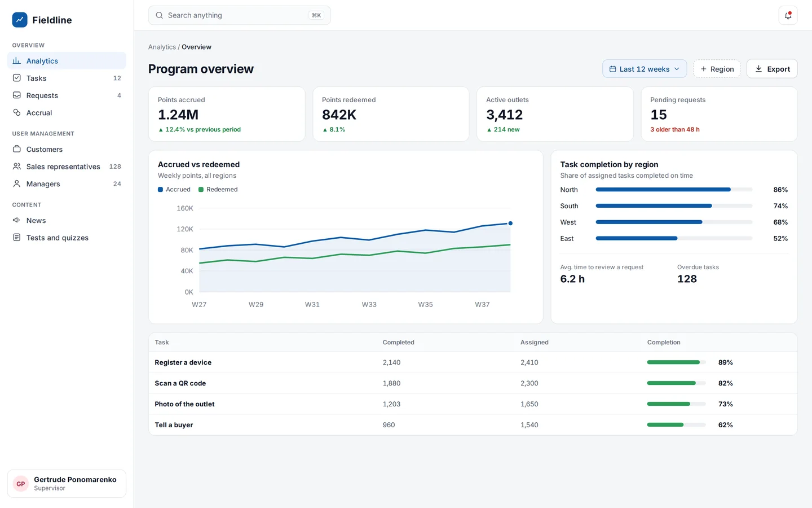Screen dimensions: 812x508
Task: Toggle the Accrued legend swatch
Action: coord(160,190)
